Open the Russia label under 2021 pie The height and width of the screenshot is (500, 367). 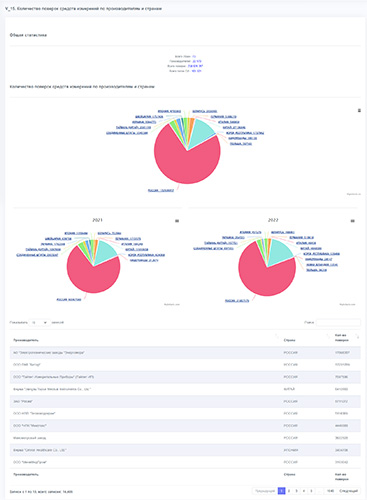[69, 299]
